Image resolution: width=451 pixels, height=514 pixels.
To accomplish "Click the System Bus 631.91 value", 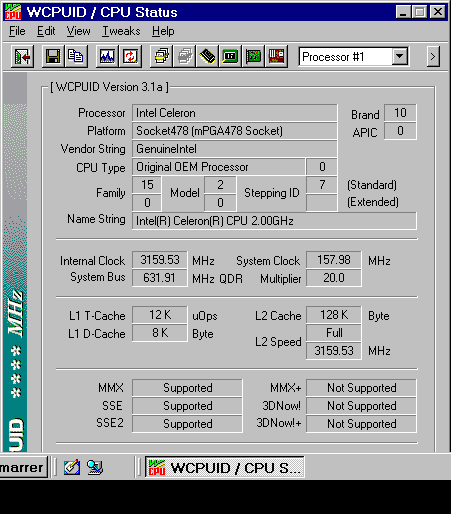I will 160,278.
